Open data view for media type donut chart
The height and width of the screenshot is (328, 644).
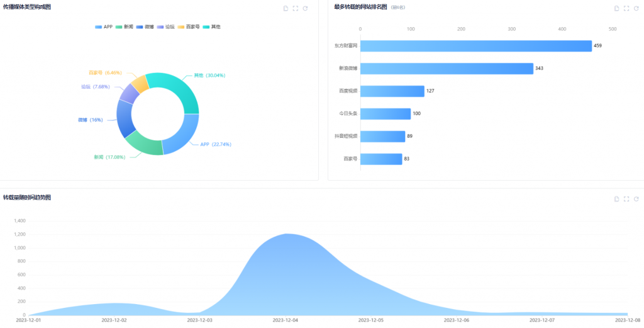[x=286, y=8]
